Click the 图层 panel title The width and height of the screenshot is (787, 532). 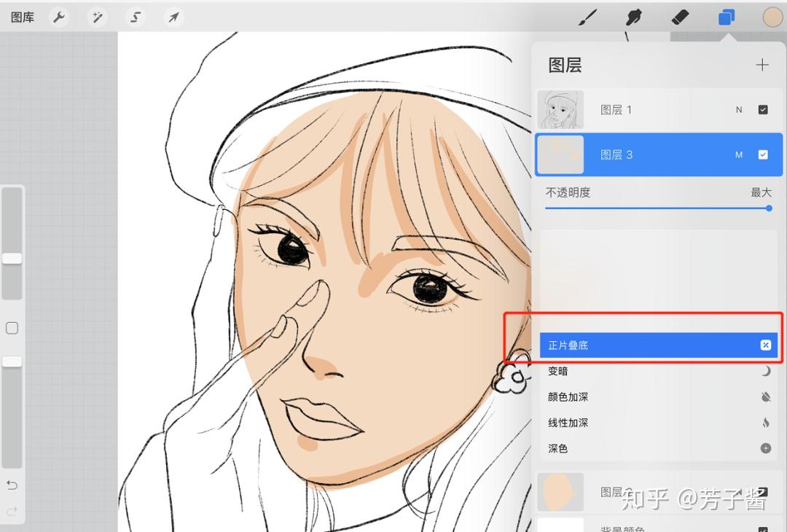point(565,65)
